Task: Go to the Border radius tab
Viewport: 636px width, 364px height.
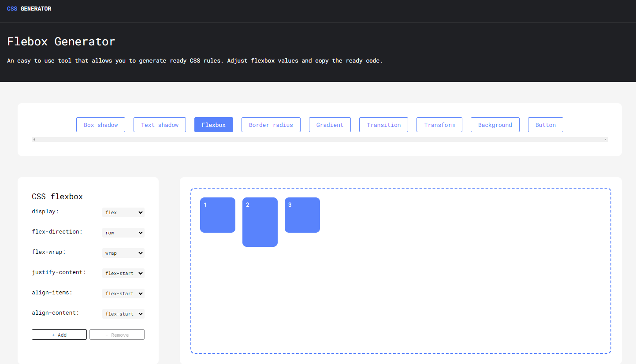Action: click(271, 125)
